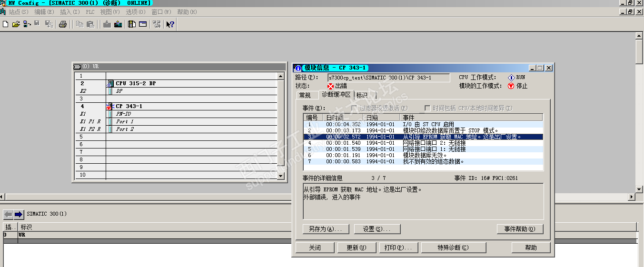644x267 pixels.
Task: Click the 另存为(A)... button
Action: 325,229
